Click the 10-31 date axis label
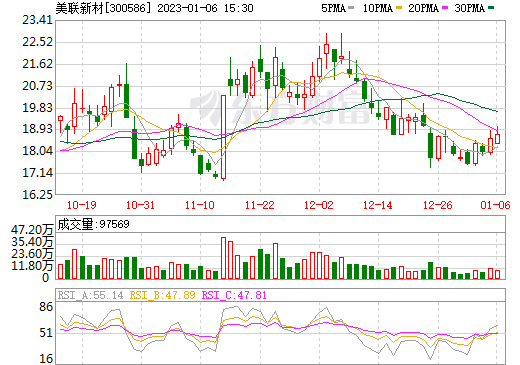The height and width of the screenshot is (365, 520). click(x=140, y=205)
